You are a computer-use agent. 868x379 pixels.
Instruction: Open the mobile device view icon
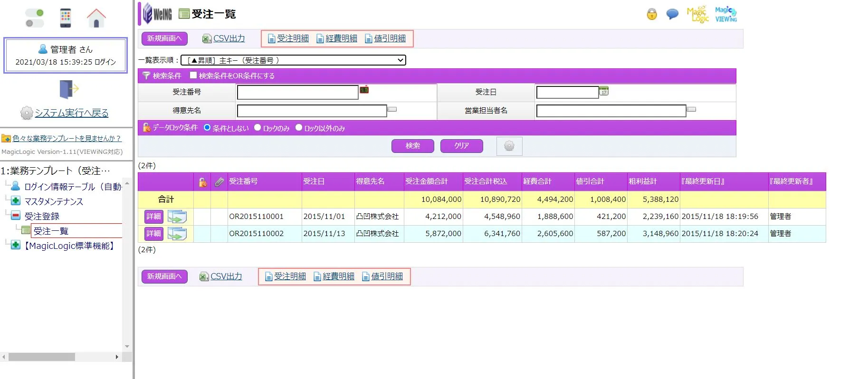point(66,19)
